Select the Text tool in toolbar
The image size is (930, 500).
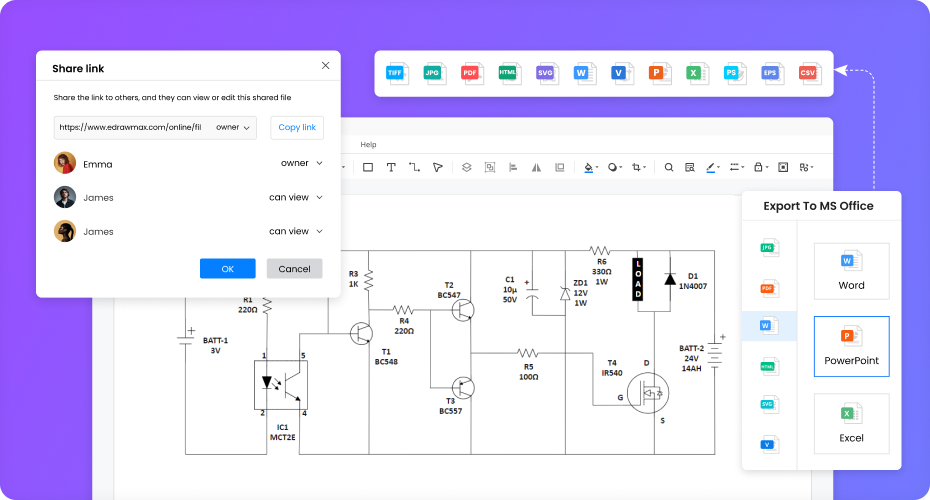click(x=391, y=167)
